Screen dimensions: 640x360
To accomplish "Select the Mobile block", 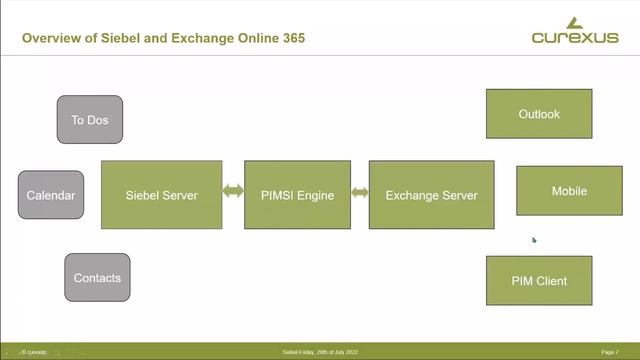I will pos(569,191).
